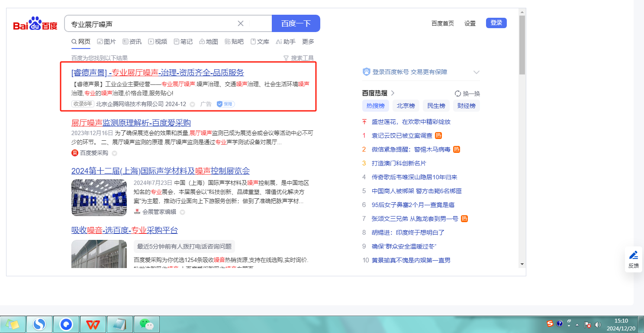Image resolution: width=644 pixels, height=333 pixels.
Task: Click the blue 登录 login button
Action: point(496,23)
